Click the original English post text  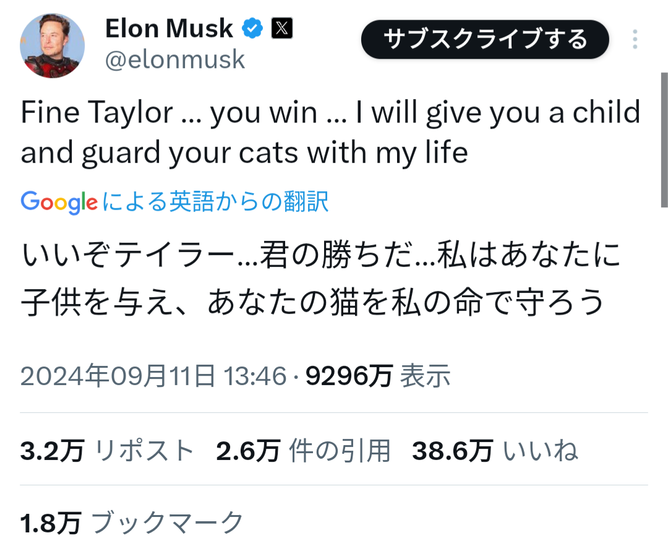330,133
